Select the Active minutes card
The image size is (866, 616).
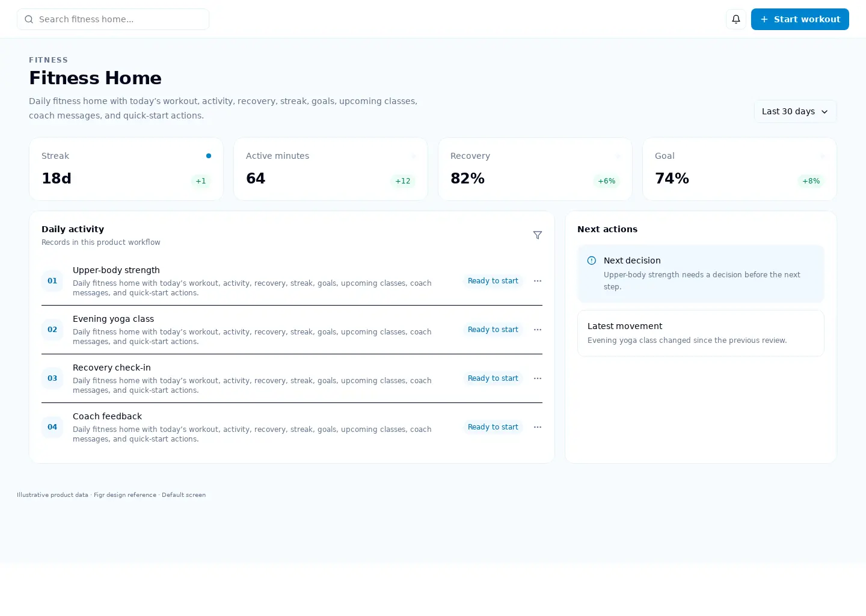pyautogui.click(x=331, y=169)
